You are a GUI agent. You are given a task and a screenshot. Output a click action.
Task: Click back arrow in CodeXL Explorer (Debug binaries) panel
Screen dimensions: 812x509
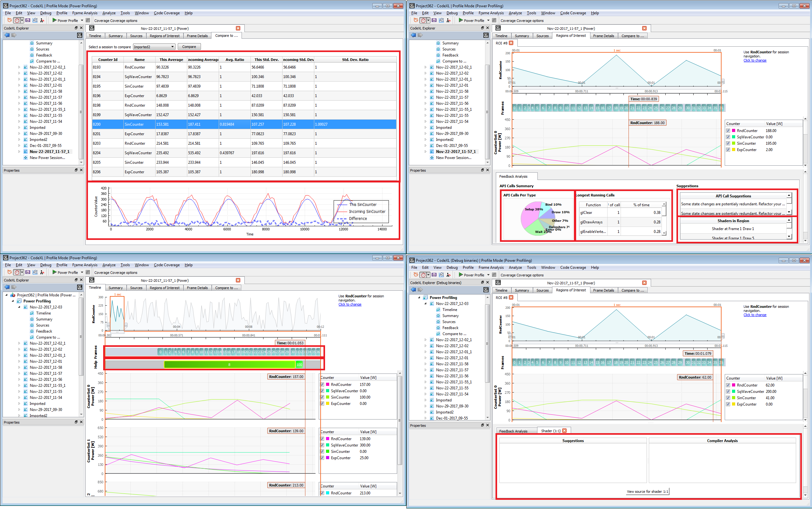(x=413, y=289)
